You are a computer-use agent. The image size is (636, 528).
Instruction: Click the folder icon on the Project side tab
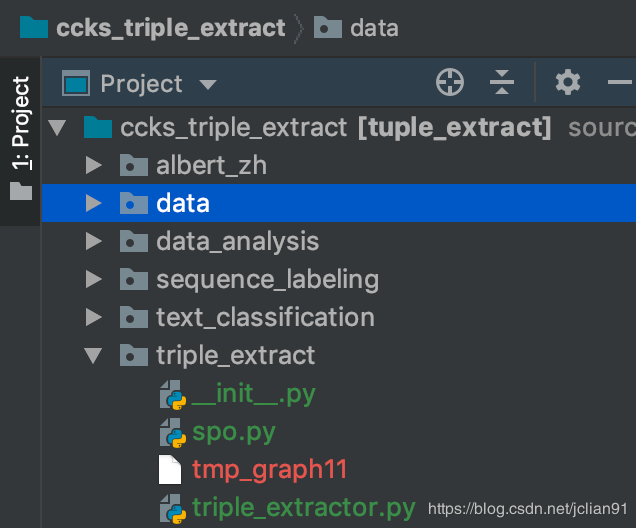[x=21, y=191]
